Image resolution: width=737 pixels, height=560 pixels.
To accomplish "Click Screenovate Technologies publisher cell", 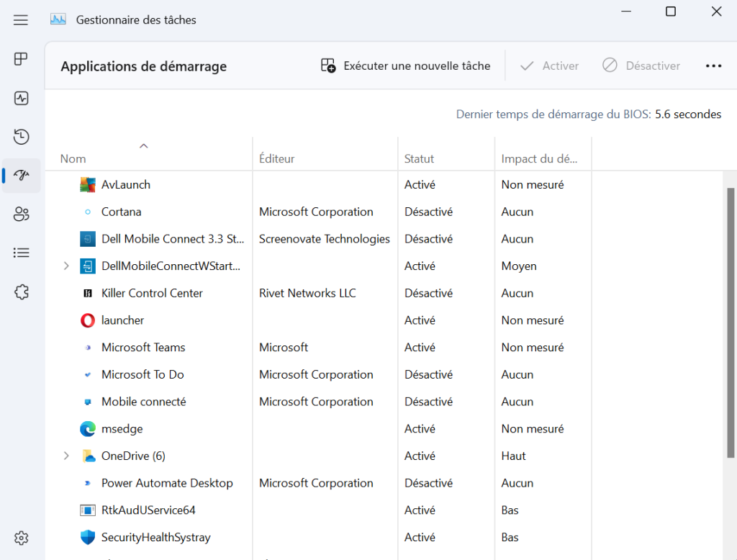I will (x=325, y=239).
